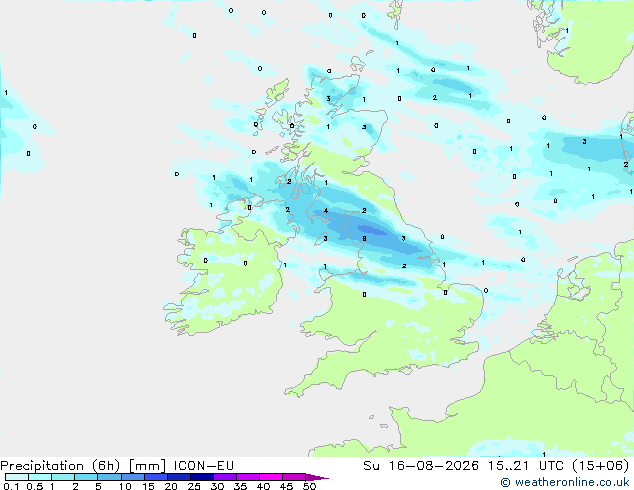634x490 pixels.
Task: Click the 40–45 mm magenta legend swatch
Action: coord(271,477)
